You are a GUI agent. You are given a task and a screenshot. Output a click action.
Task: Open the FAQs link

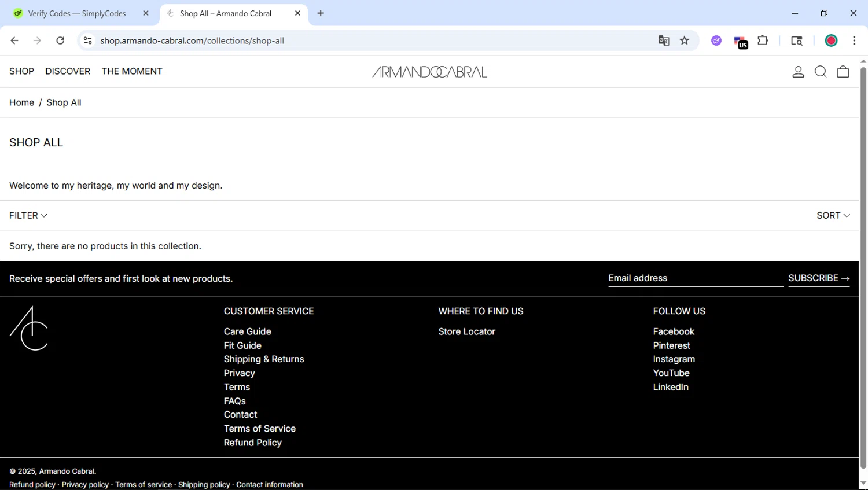(234, 401)
